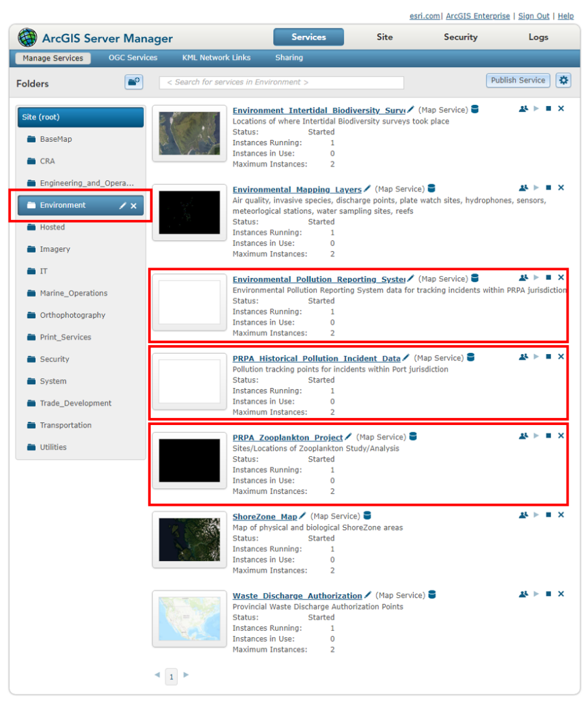Screen dimensions: 588x703
Task: Open the Help link
Action: point(566,16)
